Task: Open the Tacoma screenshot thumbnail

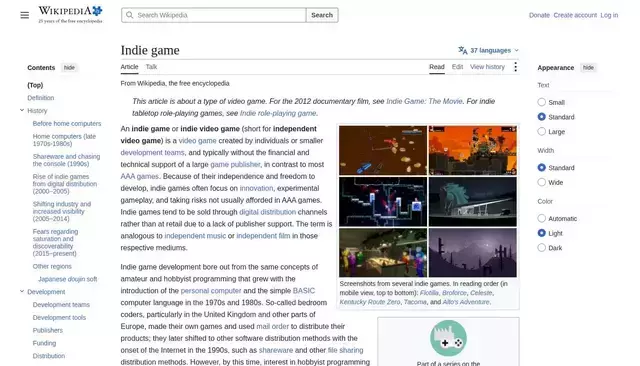Action: click(383, 253)
